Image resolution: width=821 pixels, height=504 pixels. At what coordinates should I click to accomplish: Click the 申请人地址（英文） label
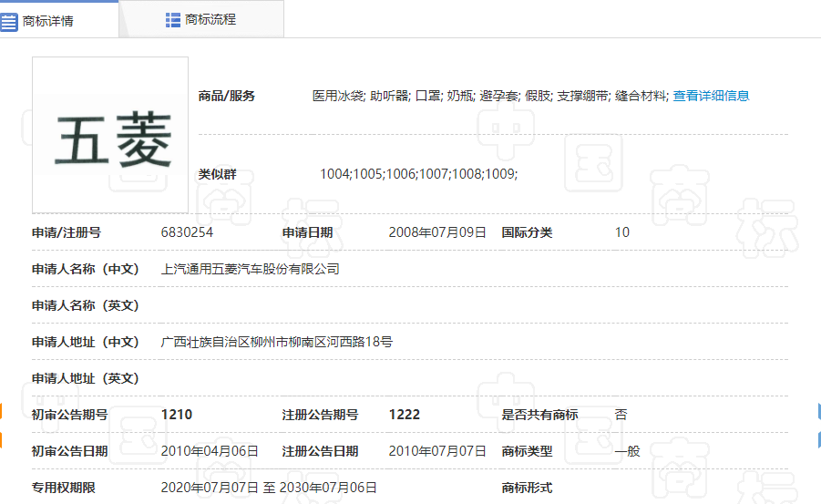click(85, 378)
